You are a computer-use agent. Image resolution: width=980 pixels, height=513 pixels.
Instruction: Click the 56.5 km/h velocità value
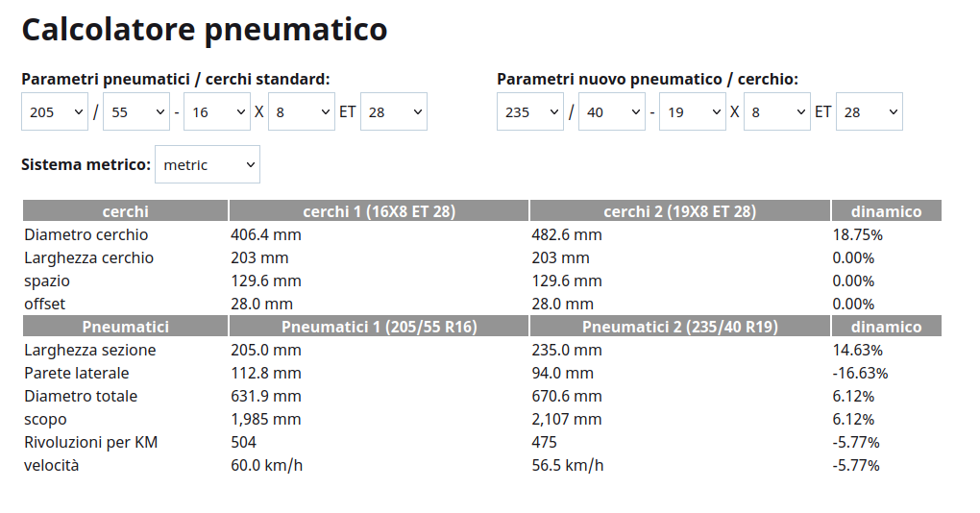(x=568, y=466)
